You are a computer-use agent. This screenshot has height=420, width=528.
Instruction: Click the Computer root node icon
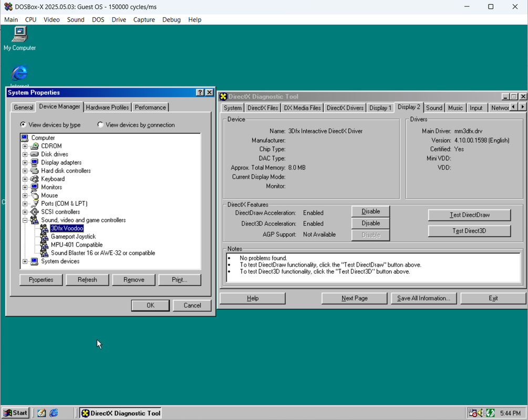pyautogui.click(x=24, y=138)
